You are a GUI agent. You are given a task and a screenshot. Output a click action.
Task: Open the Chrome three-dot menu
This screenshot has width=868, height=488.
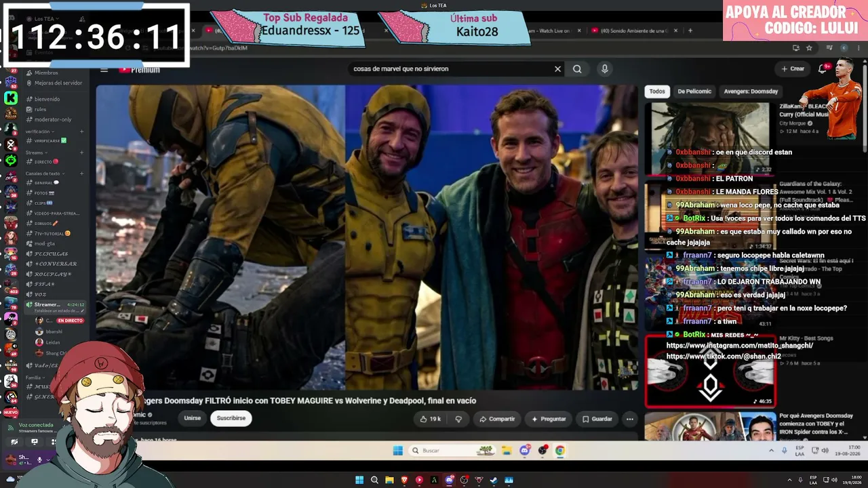pyautogui.click(x=858, y=48)
